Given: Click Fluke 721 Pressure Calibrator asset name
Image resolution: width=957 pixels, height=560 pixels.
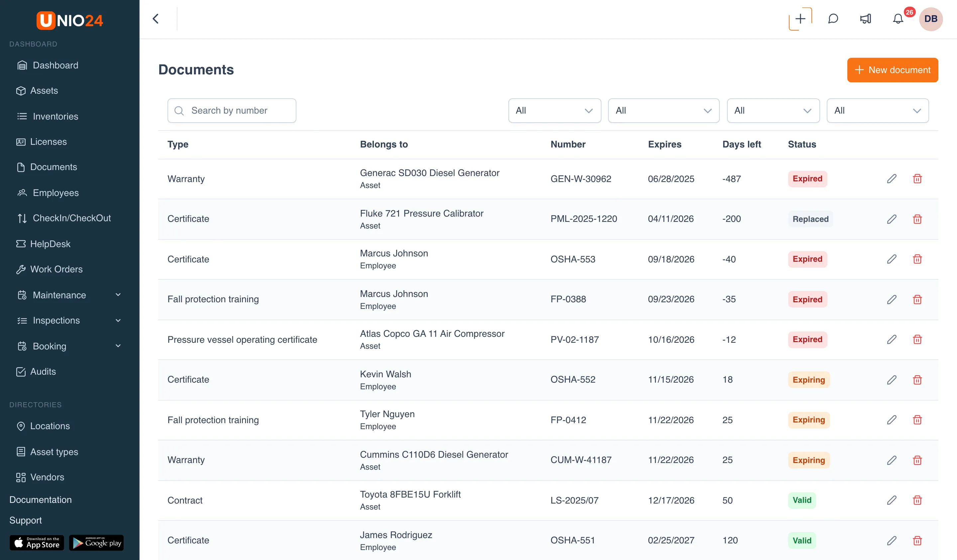Looking at the screenshot, I should [422, 213].
